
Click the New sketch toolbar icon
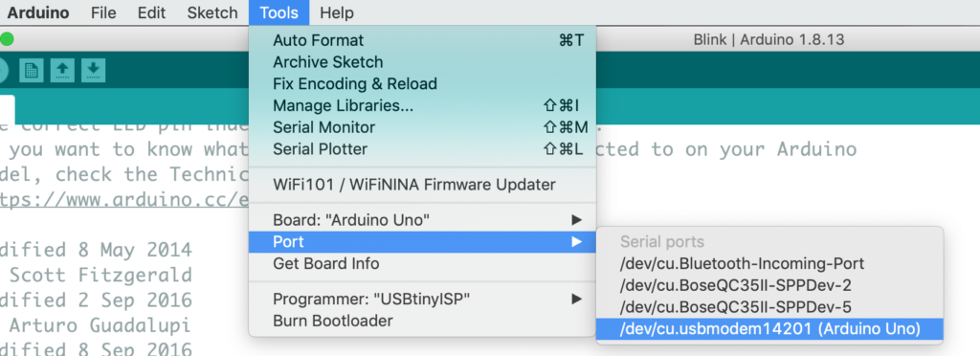pos(31,70)
